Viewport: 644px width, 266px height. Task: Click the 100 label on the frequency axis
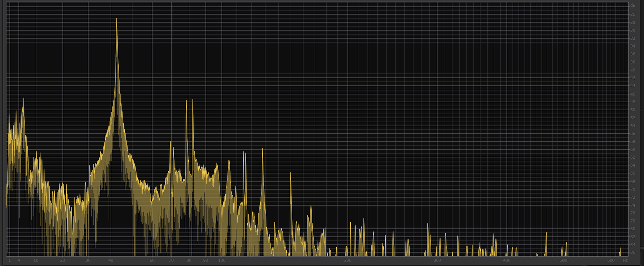click(221, 260)
